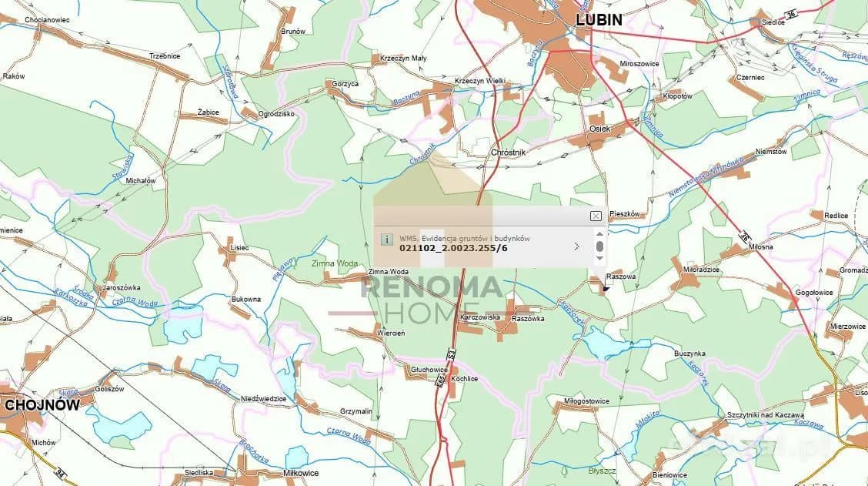Viewport: 868px width, 486px height.
Task: Click the Wiercień village label
Action: [391, 333]
